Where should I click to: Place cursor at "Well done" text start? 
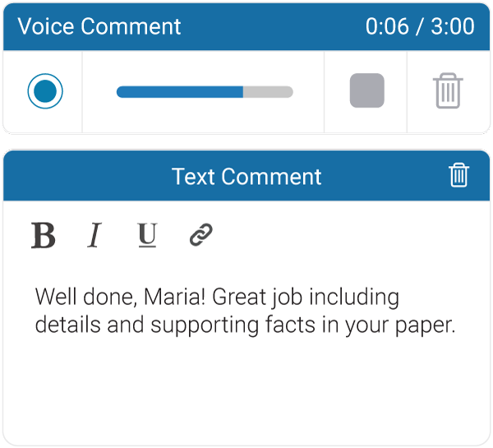coord(35,297)
